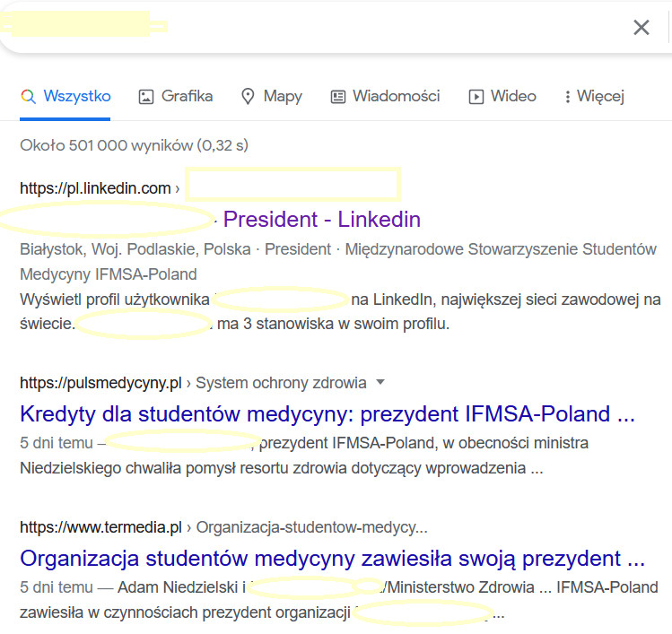This screenshot has height=634, width=672.
Task: Click the map pin icon for Mapy
Action: pos(249,97)
